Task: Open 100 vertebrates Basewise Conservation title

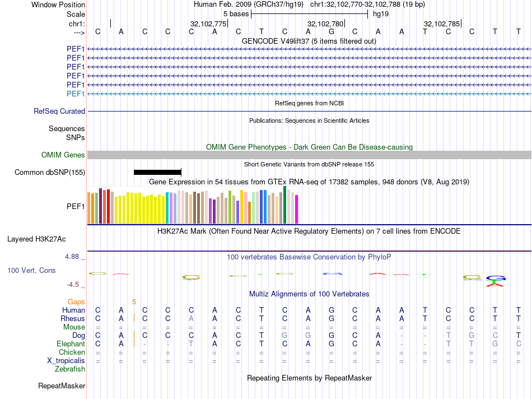Action: 309,257
